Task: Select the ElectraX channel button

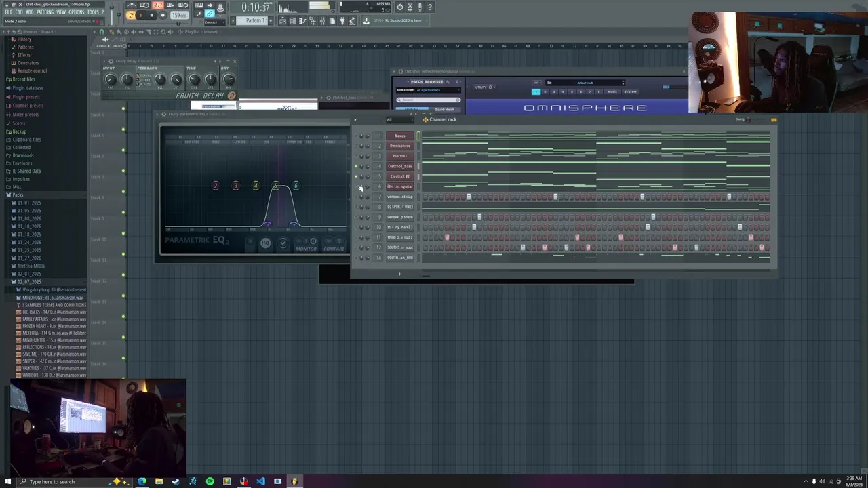Action: [x=400, y=156]
